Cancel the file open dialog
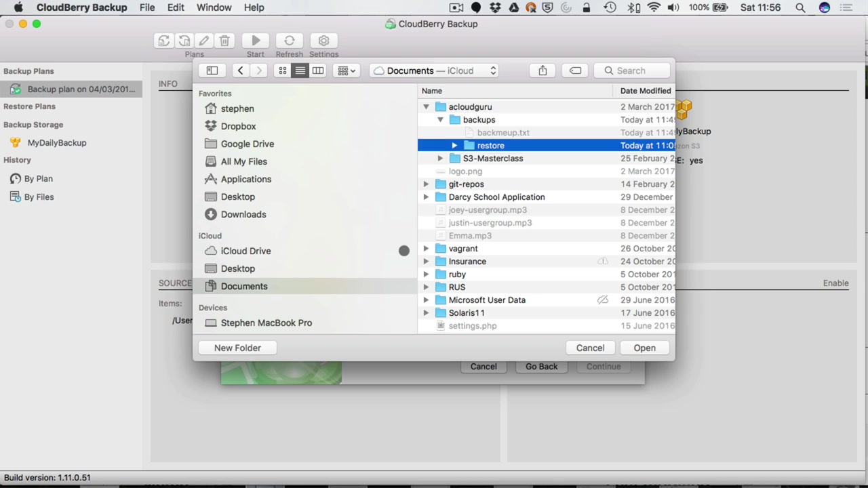Viewport: 868px width, 488px height. [x=590, y=348]
